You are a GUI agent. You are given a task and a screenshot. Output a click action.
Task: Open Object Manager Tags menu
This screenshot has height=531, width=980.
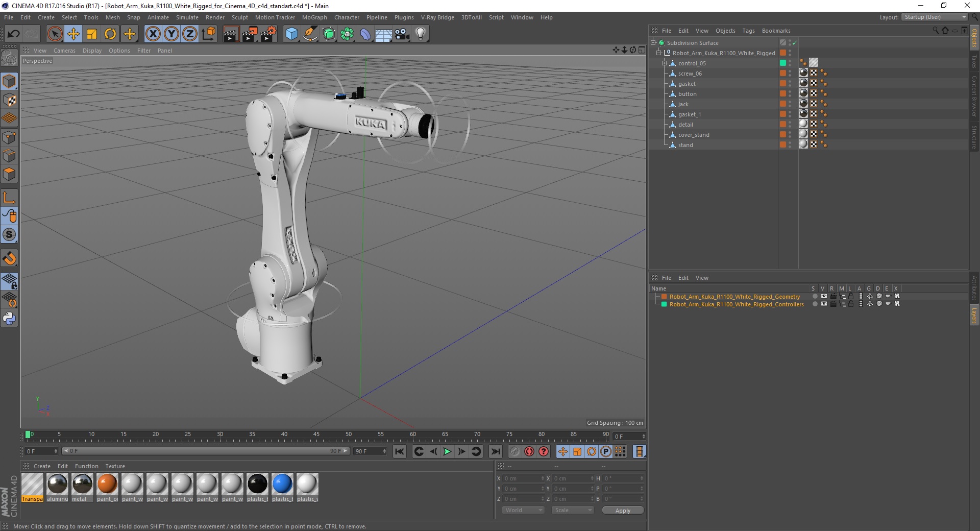[748, 31]
